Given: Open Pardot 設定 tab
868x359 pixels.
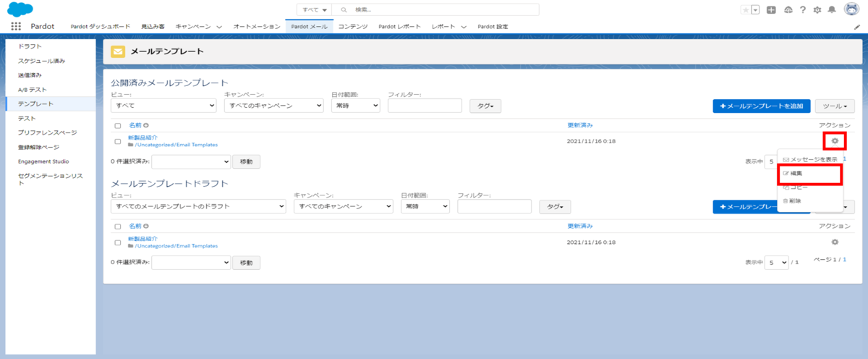Looking at the screenshot, I should (x=493, y=26).
